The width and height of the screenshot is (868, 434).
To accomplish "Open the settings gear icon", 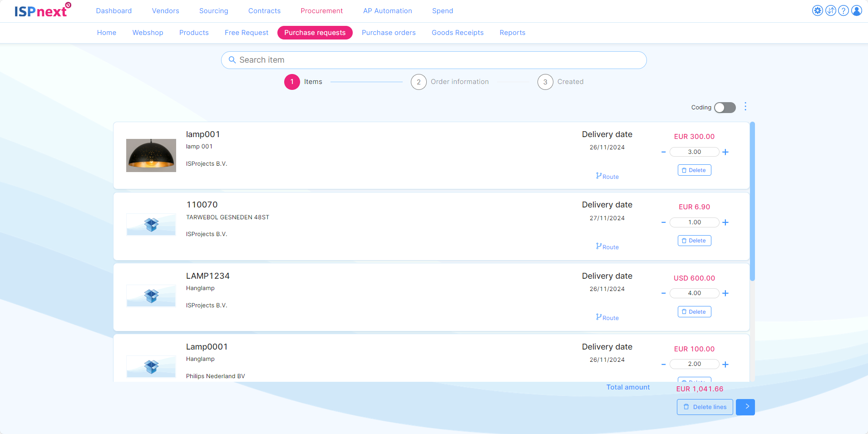I will 817,10.
